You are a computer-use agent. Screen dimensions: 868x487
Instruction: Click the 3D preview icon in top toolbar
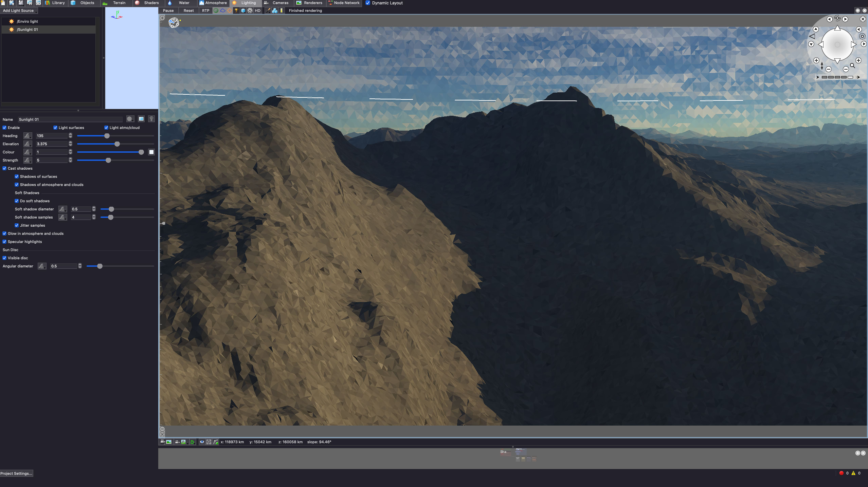click(38, 3)
